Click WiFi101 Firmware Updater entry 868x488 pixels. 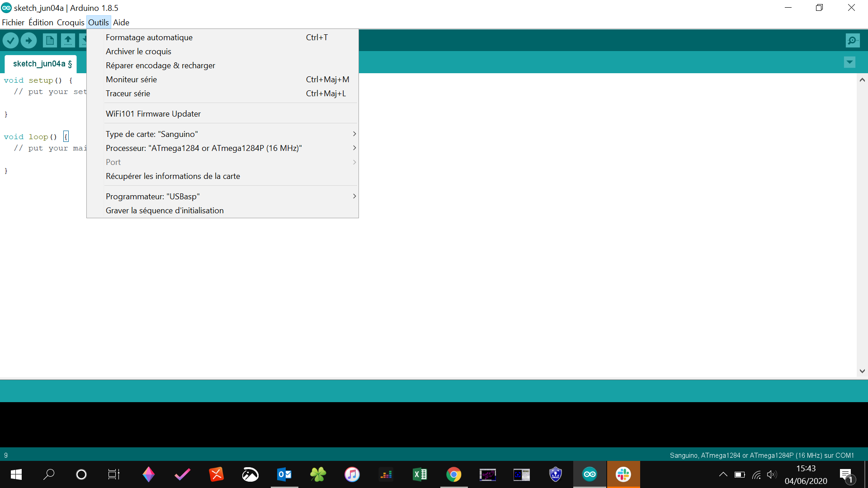click(x=153, y=114)
